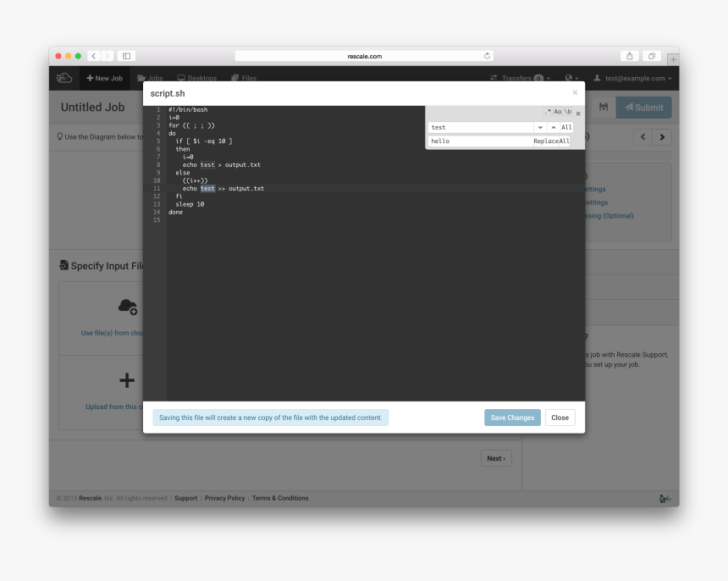The image size is (728, 581).
Task: Click 'sleep 10' code line
Action: coord(190,204)
